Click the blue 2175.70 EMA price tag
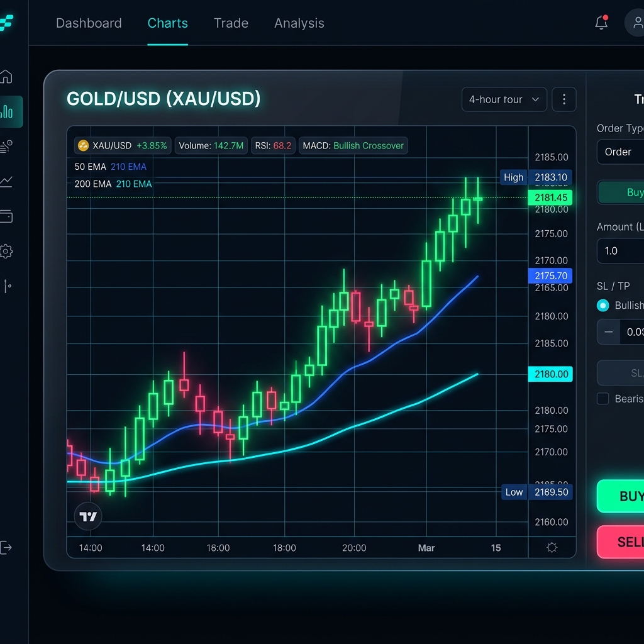 coord(550,275)
